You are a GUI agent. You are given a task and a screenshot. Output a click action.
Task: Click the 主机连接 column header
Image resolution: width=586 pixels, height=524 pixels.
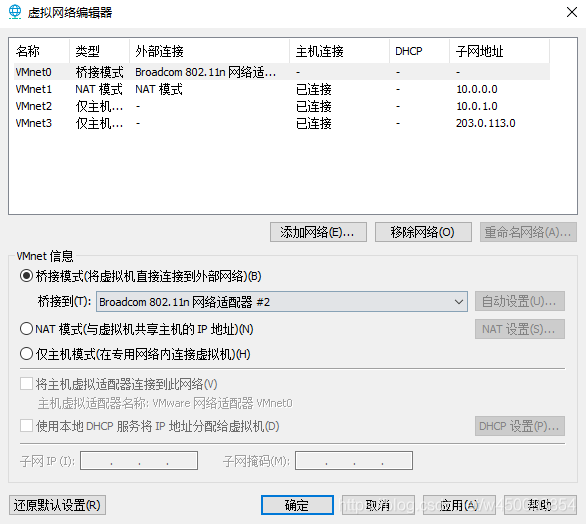click(339, 51)
